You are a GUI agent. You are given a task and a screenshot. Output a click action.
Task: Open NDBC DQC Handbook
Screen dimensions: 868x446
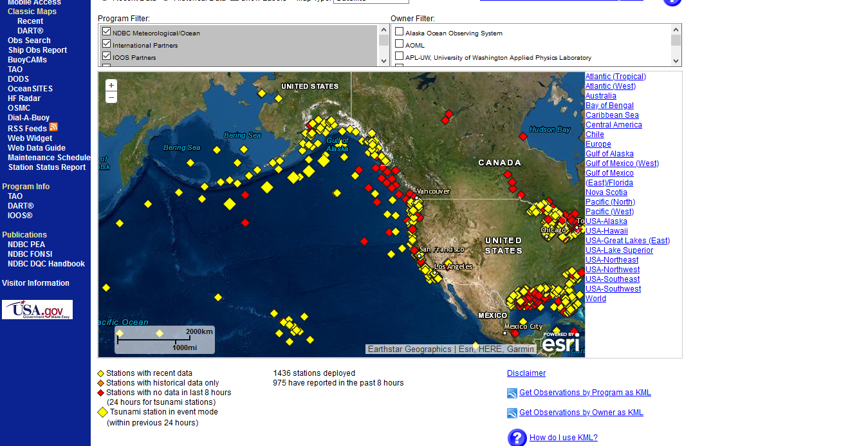46,264
